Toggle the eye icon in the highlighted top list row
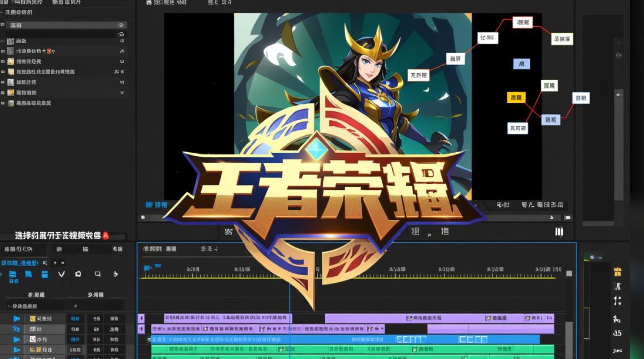The image size is (644, 359). pyautogui.click(x=121, y=25)
